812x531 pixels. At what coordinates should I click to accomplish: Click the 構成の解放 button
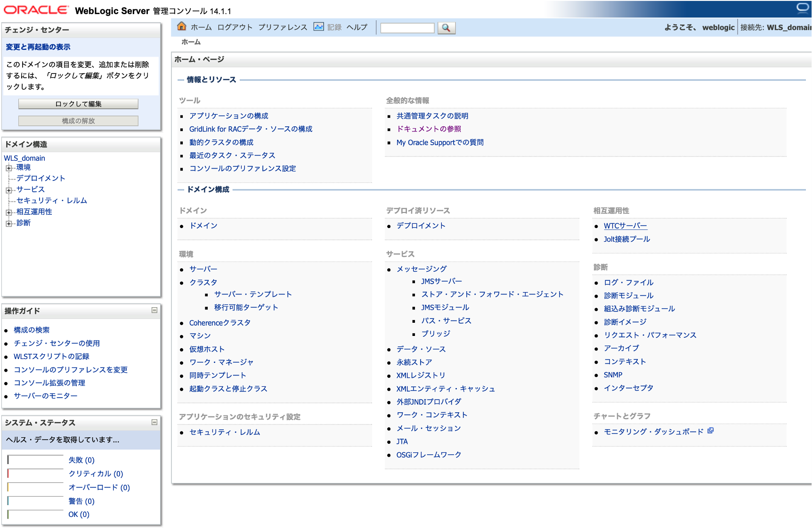78,121
